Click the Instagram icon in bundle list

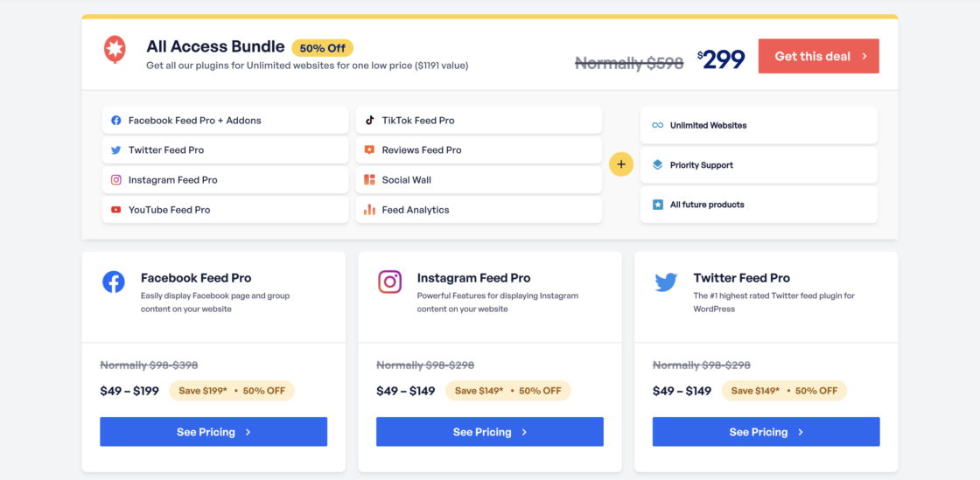click(116, 180)
